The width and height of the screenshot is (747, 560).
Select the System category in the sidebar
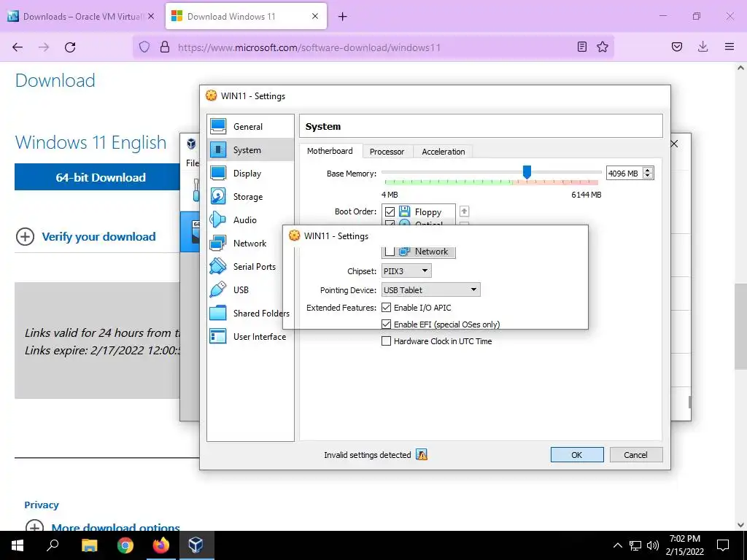[x=251, y=150]
